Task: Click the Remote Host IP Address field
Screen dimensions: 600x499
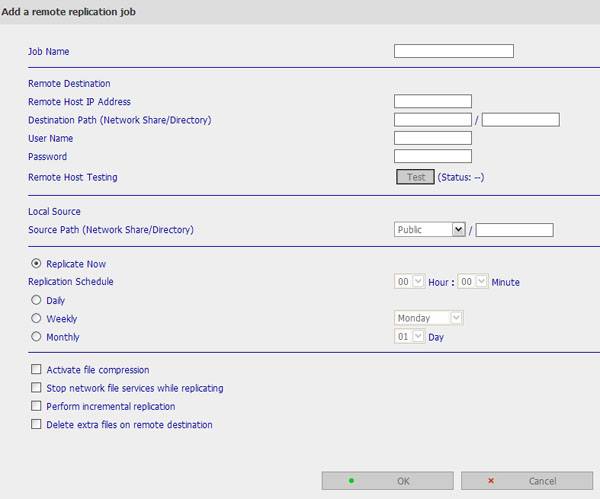Action: click(433, 101)
